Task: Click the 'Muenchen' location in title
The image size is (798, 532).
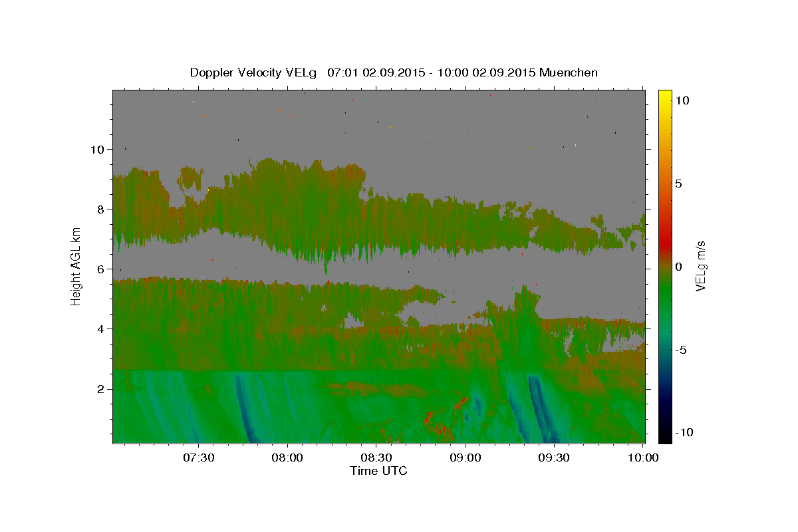Action: 569,72
